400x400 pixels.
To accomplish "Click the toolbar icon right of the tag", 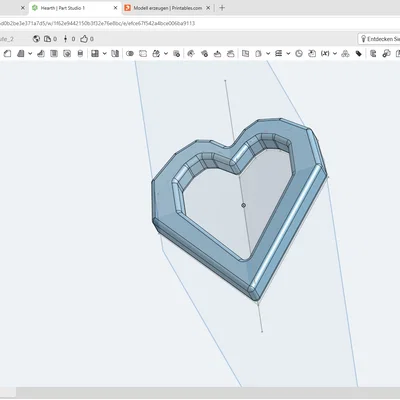I will coord(373,53).
